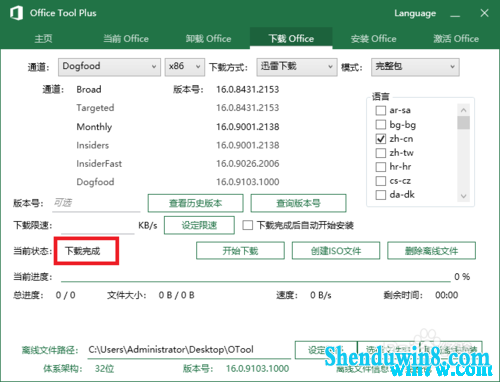
Task: Enable the bg-bg language checkbox
Action: pyautogui.click(x=381, y=125)
